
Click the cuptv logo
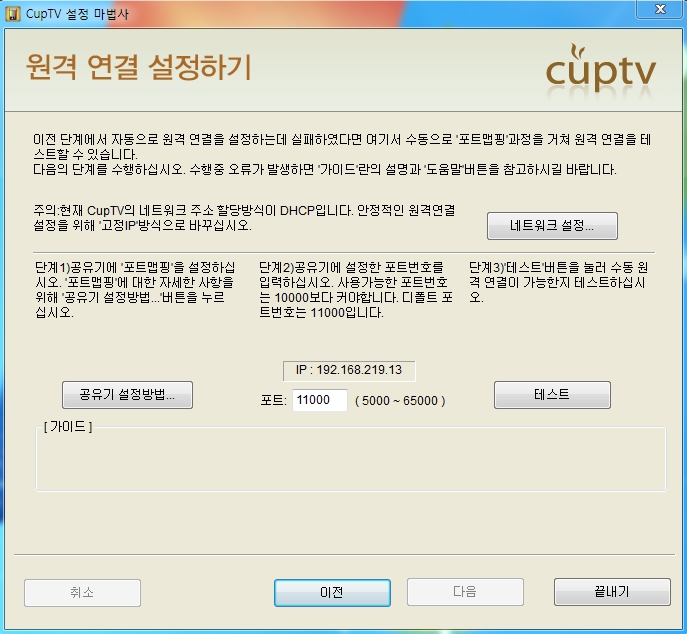click(x=601, y=69)
